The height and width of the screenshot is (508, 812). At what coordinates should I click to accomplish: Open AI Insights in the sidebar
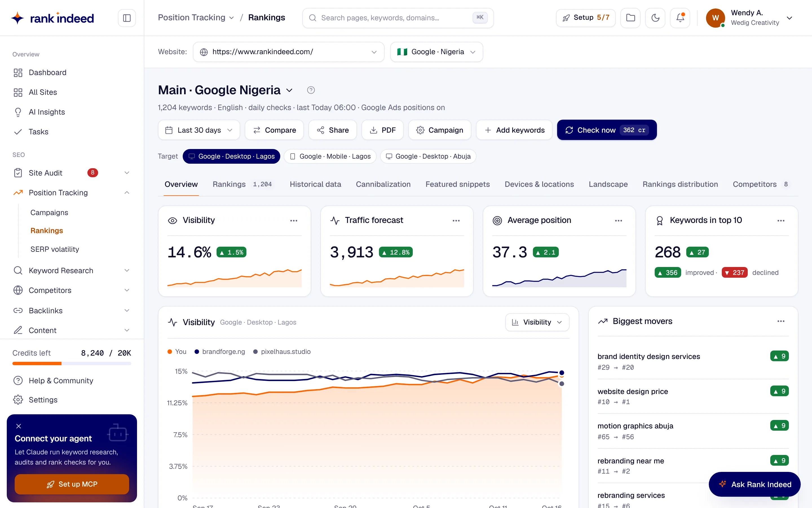(72, 112)
